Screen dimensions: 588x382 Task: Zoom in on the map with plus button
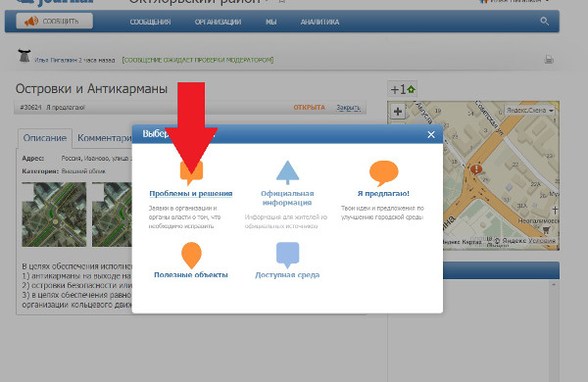click(398, 112)
